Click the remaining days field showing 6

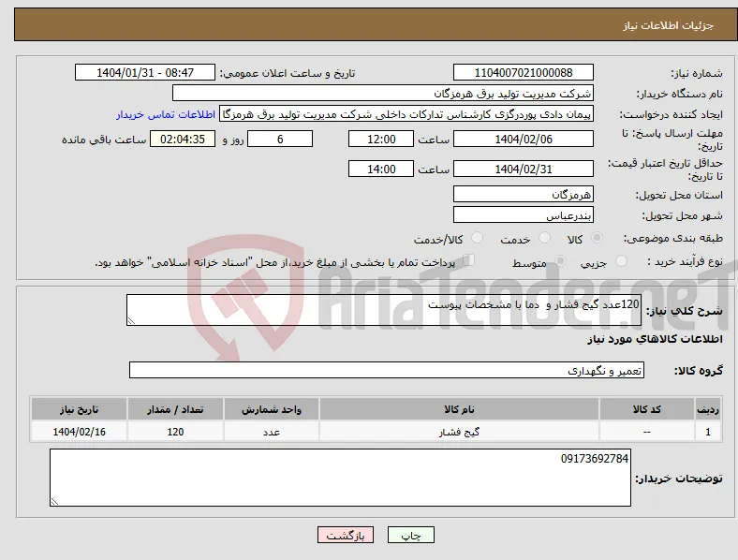[x=280, y=140]
